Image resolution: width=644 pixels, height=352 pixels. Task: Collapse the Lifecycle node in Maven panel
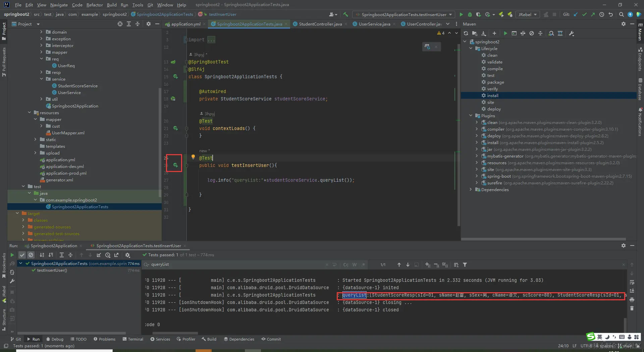(471, 48)
